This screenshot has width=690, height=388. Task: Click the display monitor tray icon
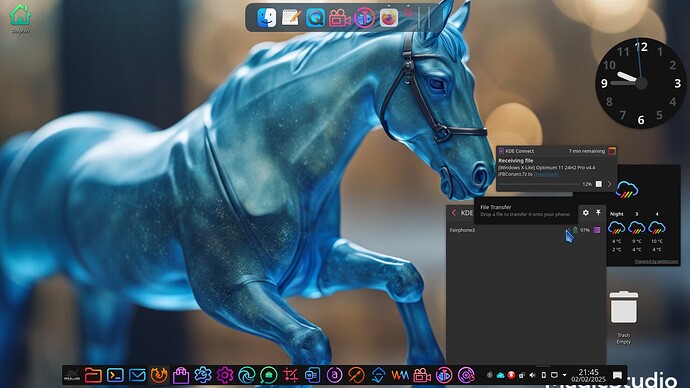coord(554,375)
